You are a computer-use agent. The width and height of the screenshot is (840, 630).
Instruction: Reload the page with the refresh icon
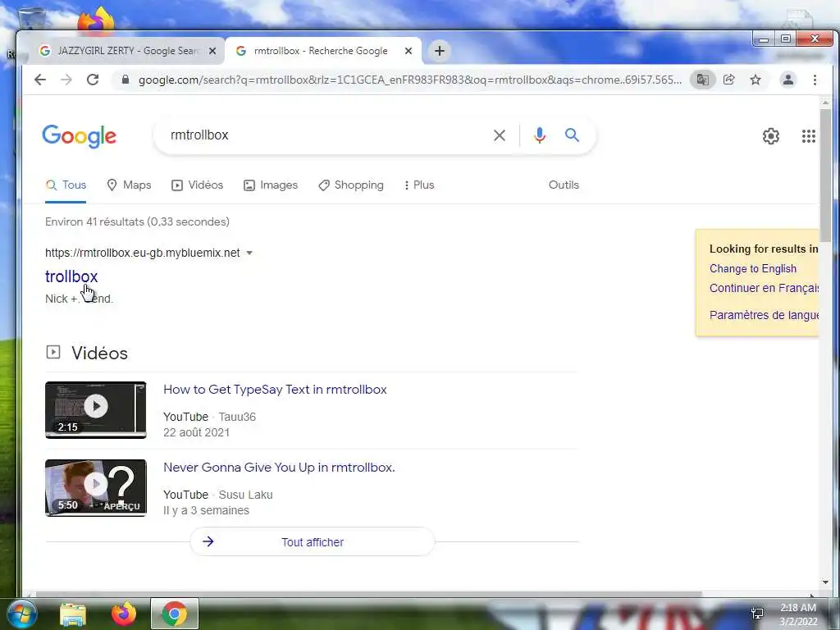tap(93, 80)
